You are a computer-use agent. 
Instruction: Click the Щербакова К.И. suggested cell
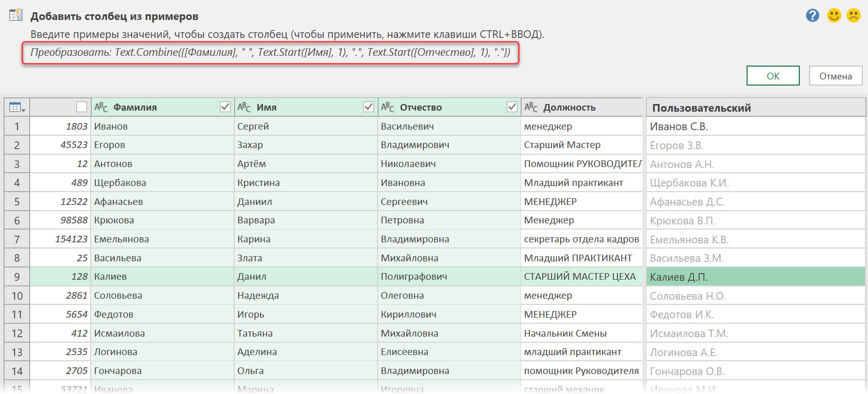pos(756,183)
